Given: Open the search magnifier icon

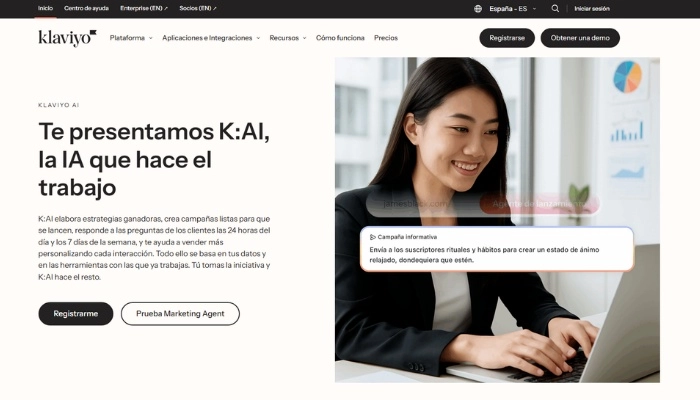Looking at the screenshot, I should point(555,8).
